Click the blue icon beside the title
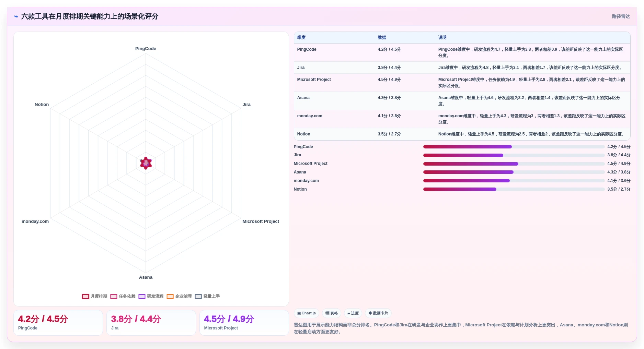Image resolution: width=644 pixels, height=349 pixels. [x=16, y=16]
